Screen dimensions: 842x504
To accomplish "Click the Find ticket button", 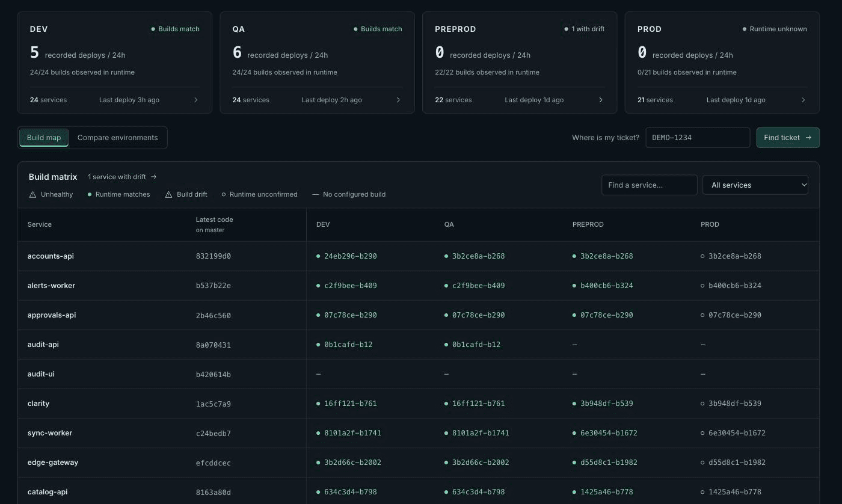I will click(x=788, y=137).
